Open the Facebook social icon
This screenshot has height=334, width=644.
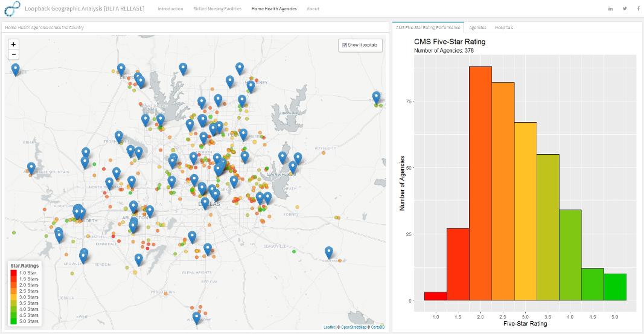coord(637,9)
